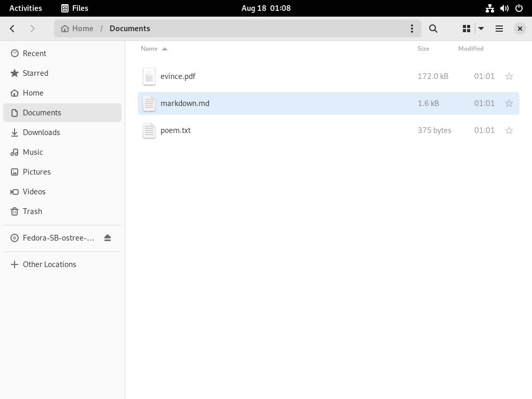Open Trash in the sidebar
The height and width of the screenshot is (399, 532).
pyautogui.click(x=62, y=211)
